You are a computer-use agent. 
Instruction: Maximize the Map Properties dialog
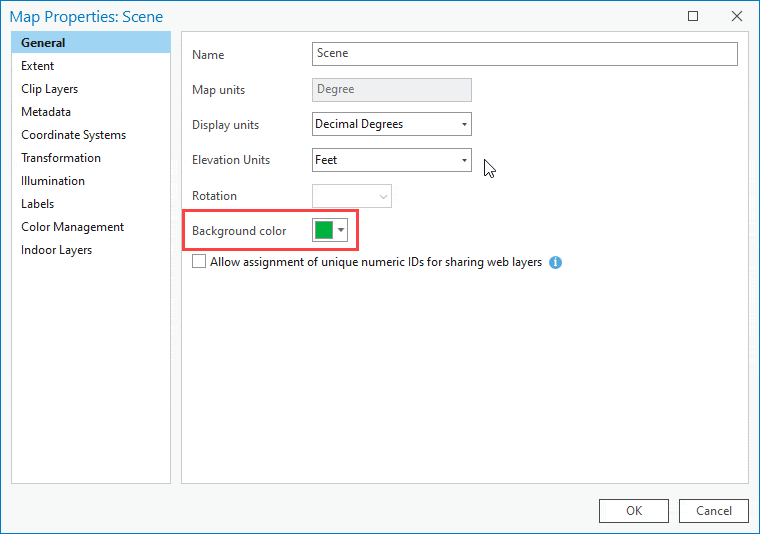[x=693, y=16]
